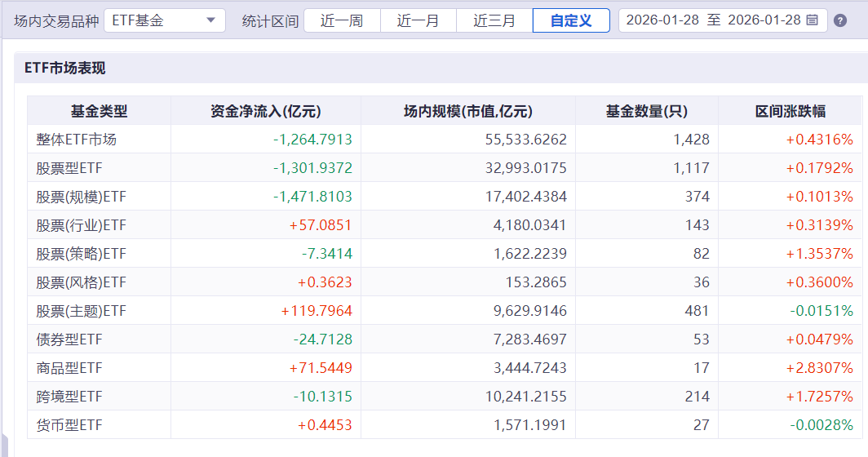
Task: Select the 近一月 interval tab
Action: pyautogui.click(x=418, y=21)
